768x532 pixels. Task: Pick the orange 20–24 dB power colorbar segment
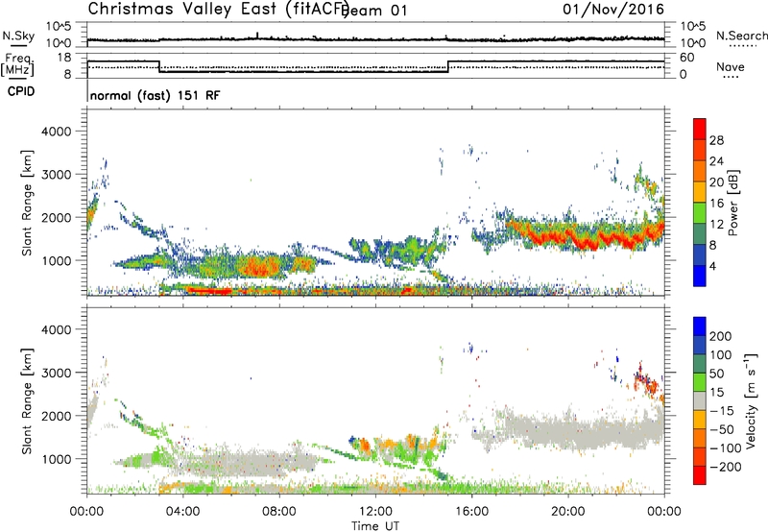700,172
